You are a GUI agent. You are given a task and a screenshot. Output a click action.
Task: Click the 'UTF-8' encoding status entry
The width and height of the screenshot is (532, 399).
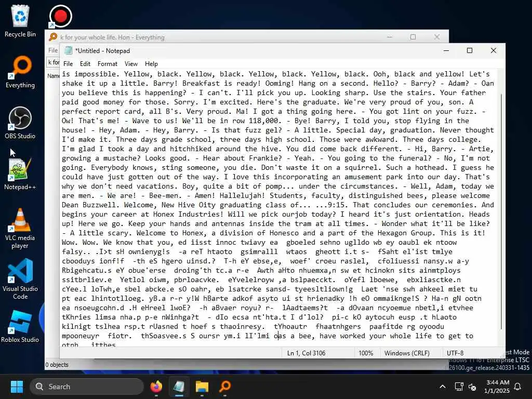pos(455,353)
